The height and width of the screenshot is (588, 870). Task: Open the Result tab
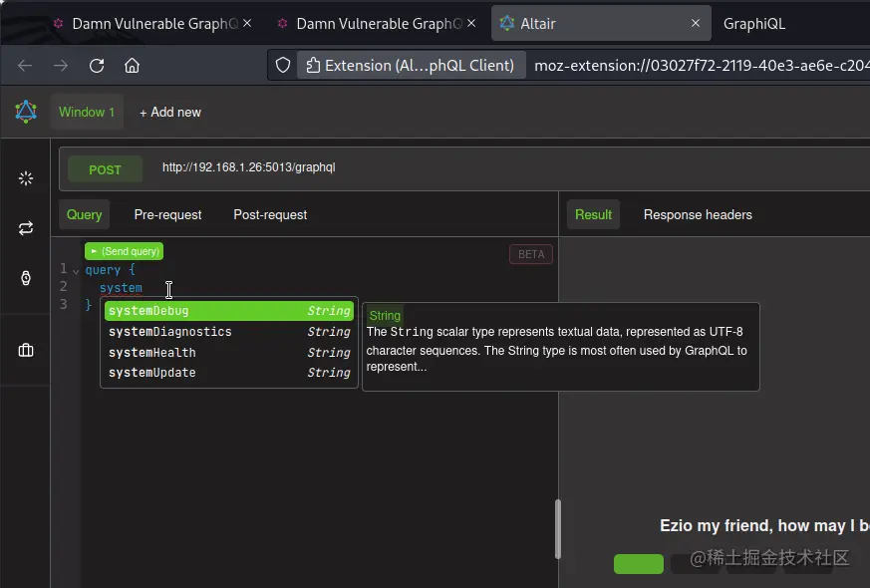593,214
